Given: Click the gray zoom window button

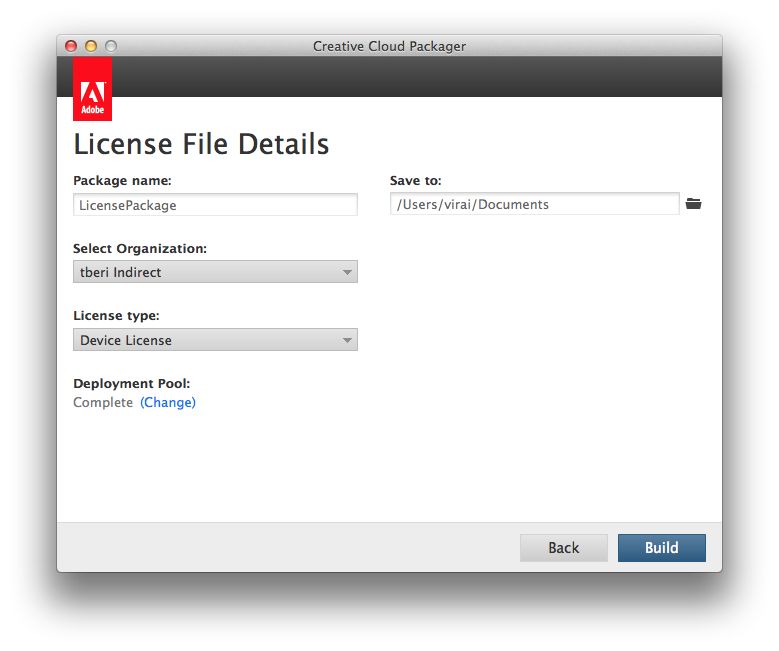Looking at the screenshot, I should point(111,46).
